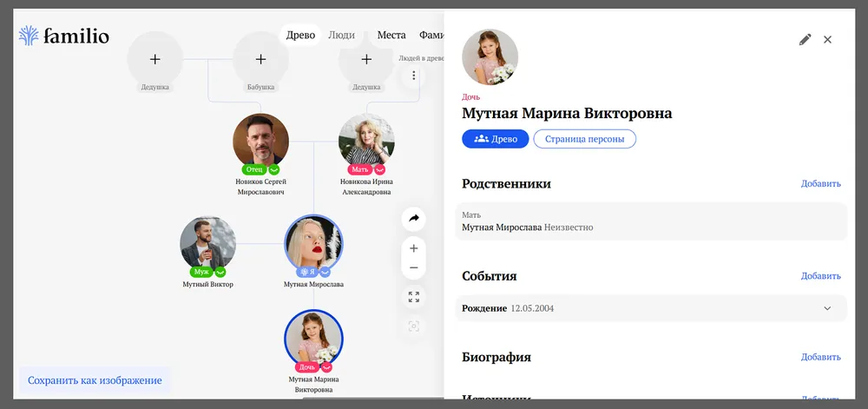Image resolution: width=868 pixels, height=409 pixels.
Task: Open the Места tab
Action: point(391,36)
